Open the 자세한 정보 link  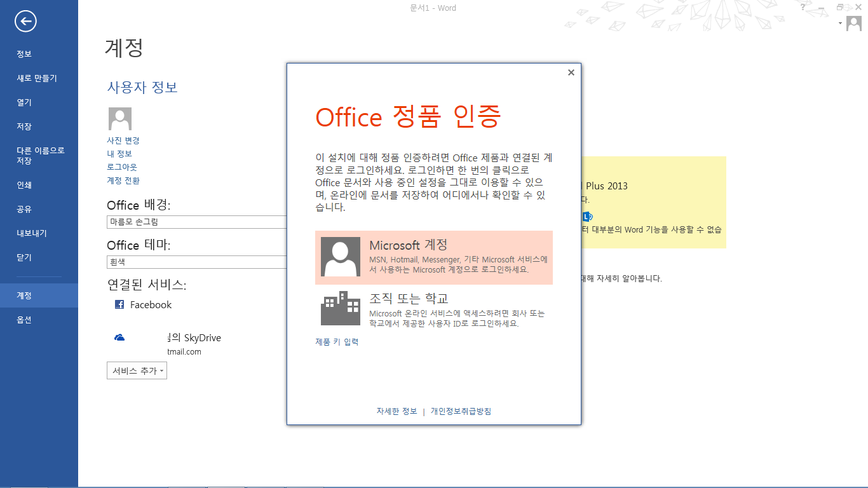point(397,411)
